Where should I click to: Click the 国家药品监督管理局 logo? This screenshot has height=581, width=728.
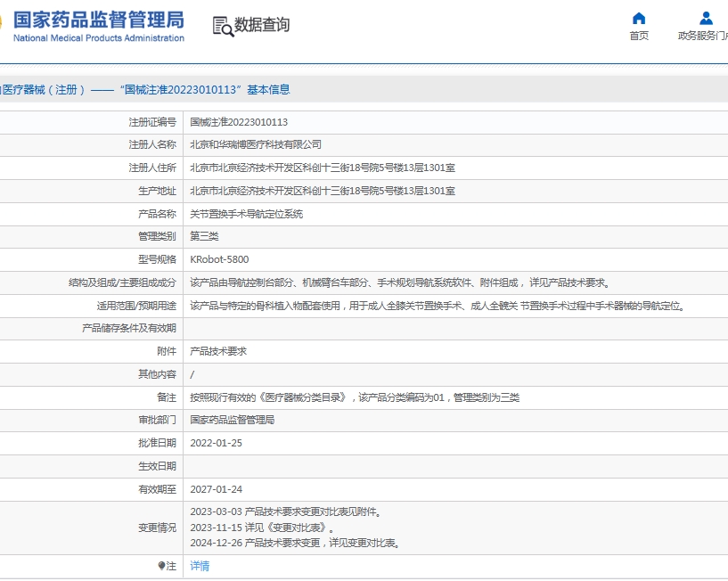98,20
